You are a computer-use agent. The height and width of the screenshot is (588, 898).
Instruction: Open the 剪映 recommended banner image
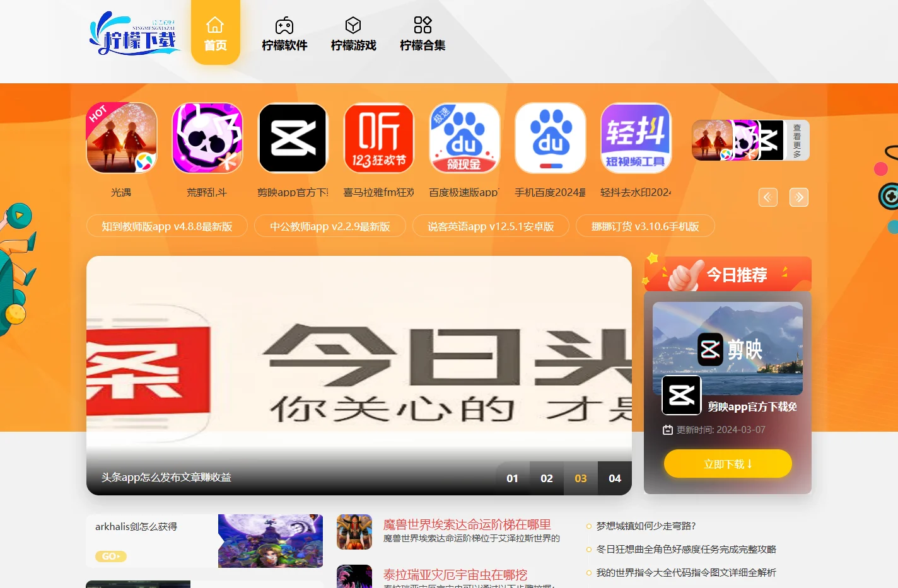tap(728, 349)
